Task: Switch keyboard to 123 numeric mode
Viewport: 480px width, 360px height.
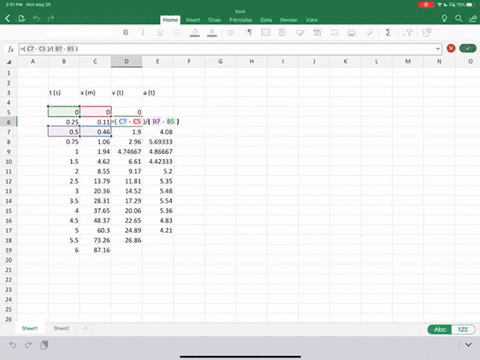Action: (463, 329)
